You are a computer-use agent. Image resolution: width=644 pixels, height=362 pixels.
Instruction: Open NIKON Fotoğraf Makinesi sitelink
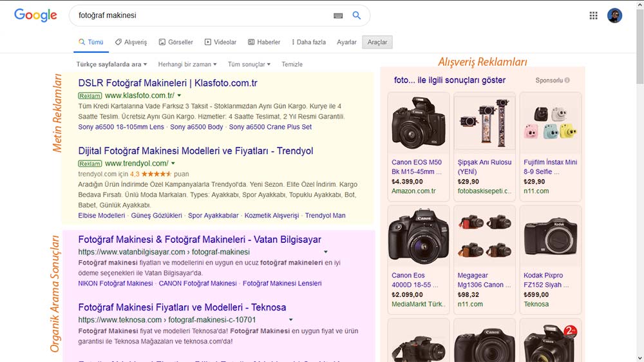115,283
